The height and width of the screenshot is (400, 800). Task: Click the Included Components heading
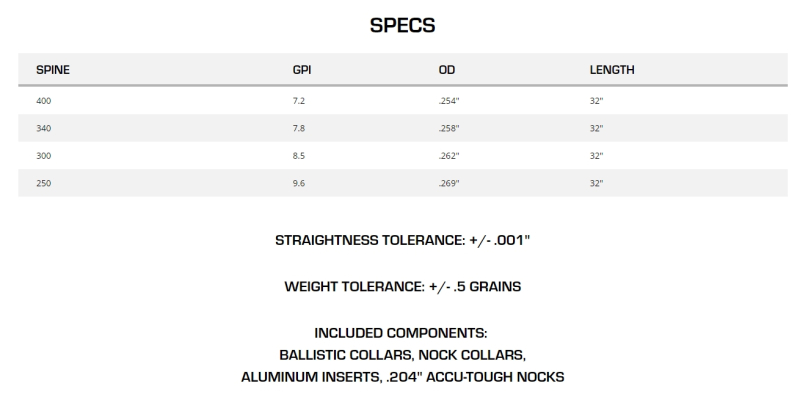[401, 332]
